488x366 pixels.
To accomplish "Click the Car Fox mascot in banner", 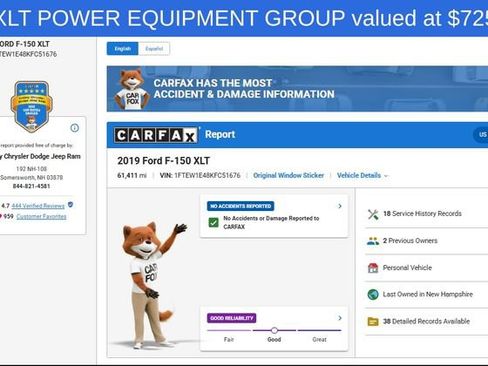I will [132, 89].
